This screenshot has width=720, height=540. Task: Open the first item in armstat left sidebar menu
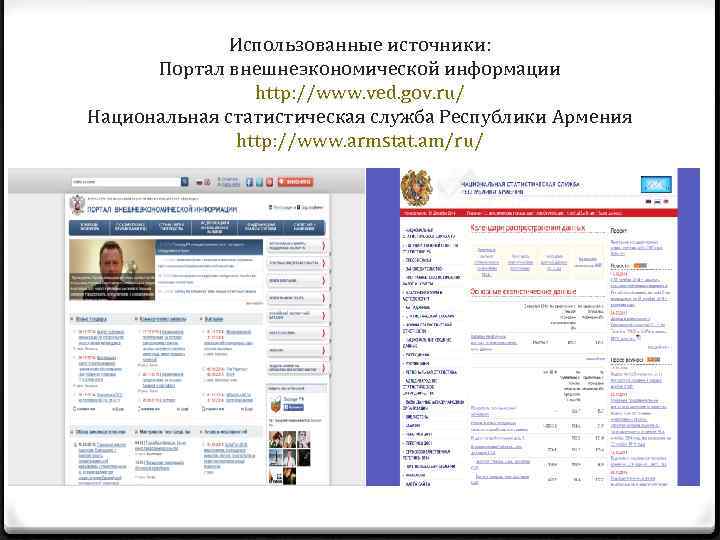(429, 232)
